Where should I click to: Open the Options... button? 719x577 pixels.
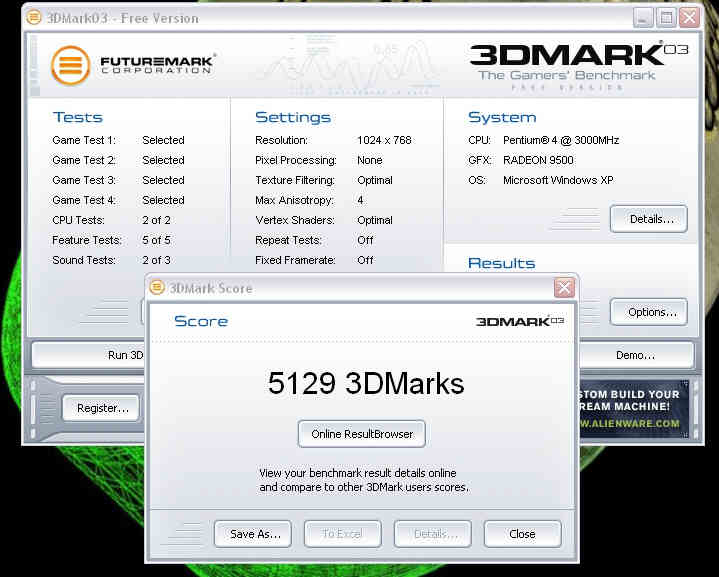pyautogui.click(x=649, y=312)
